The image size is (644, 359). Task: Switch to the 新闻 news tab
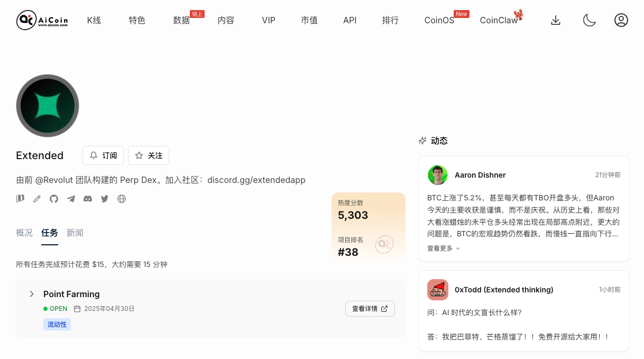click(75, 233)
